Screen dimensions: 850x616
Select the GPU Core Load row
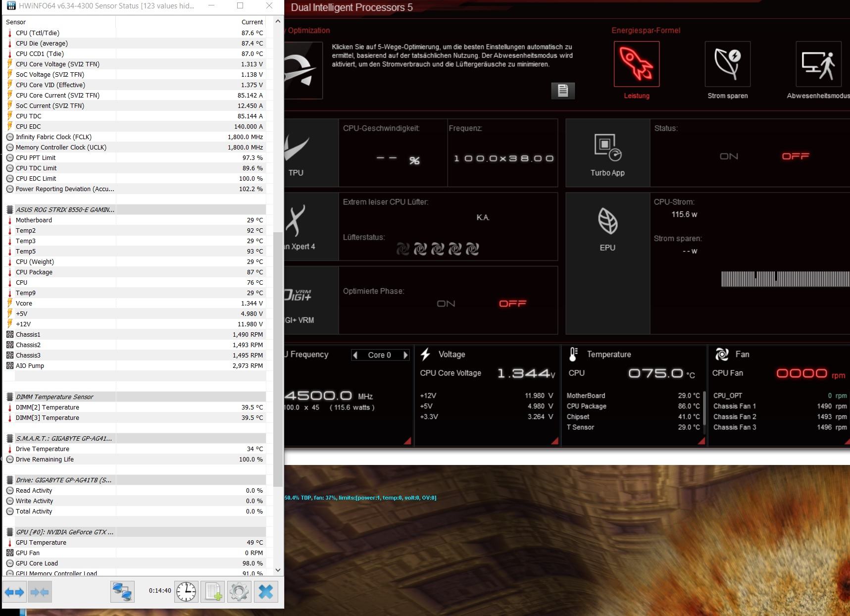point(134,564)
